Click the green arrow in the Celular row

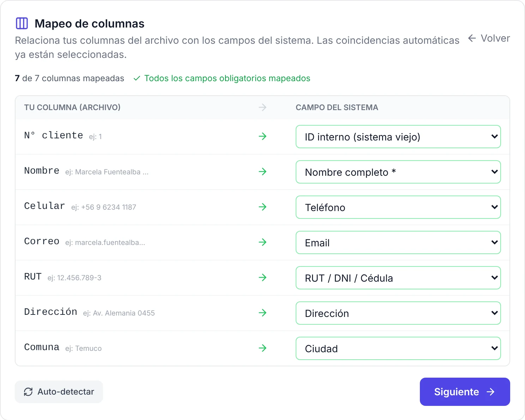tap(262, 207)
